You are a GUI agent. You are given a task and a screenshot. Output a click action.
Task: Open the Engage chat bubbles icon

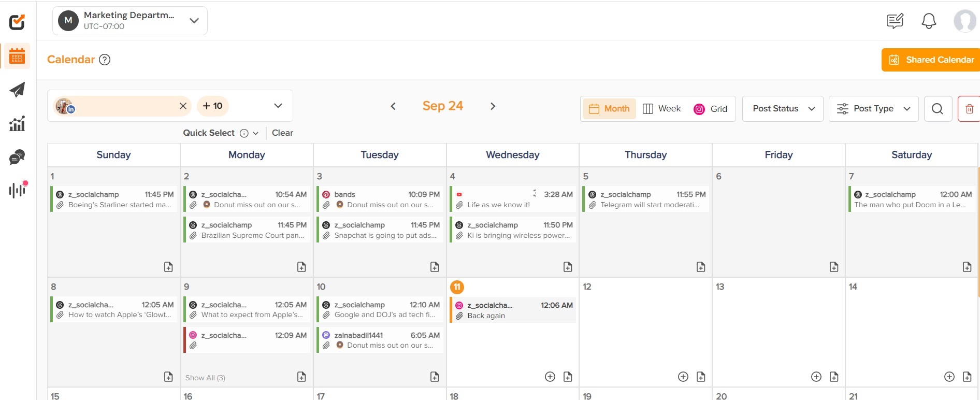pos(17,157)
